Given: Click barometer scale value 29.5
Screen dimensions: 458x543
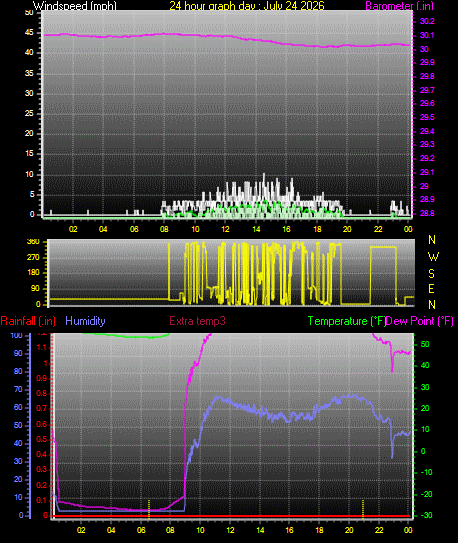Looking at the screenshot, I should (x=427, y=117).
